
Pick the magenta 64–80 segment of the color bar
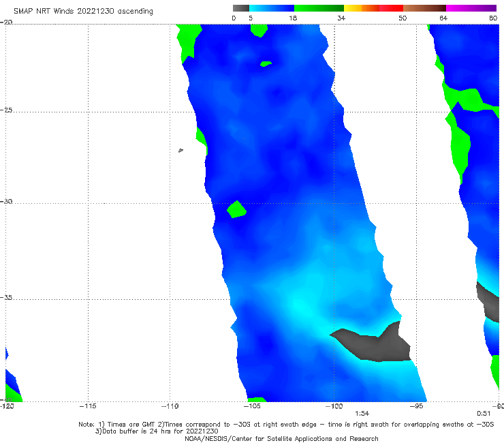click(471, 8)
